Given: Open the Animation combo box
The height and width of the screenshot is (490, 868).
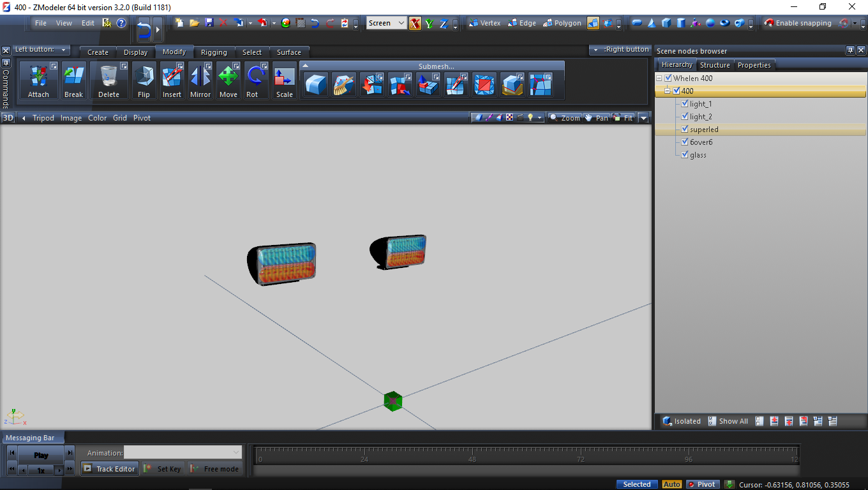Looking at the screenshot, I should 183,452.
